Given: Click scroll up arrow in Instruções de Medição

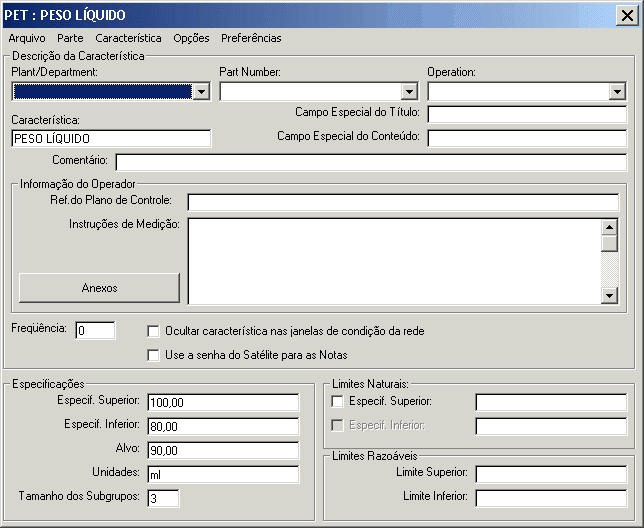Looking at the screenshot, I should point(609,227).
